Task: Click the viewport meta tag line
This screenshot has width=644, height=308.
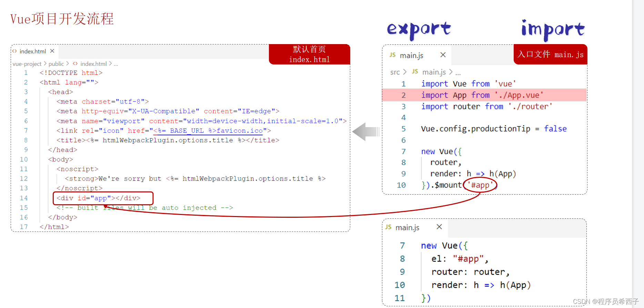Action: pyautogui.click(x=201, y=121)
